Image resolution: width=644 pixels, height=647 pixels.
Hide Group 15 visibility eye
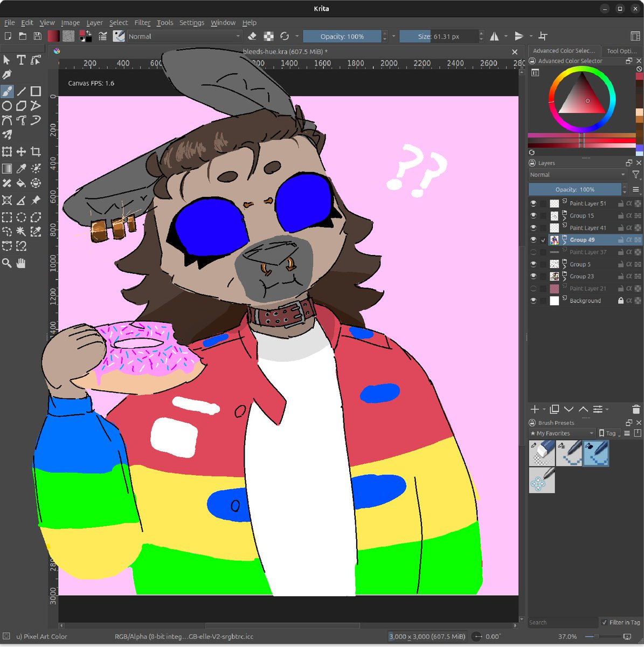pos(534,215)
